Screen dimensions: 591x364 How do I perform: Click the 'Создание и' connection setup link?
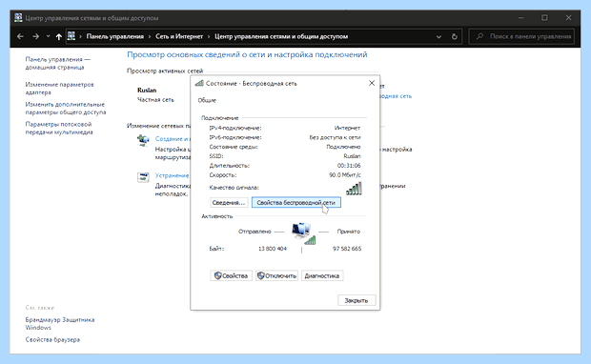click(x=172, y=139)
